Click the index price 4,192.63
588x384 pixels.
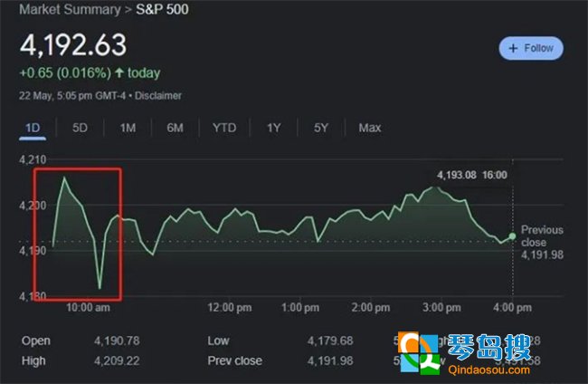[x=73, y=45]
